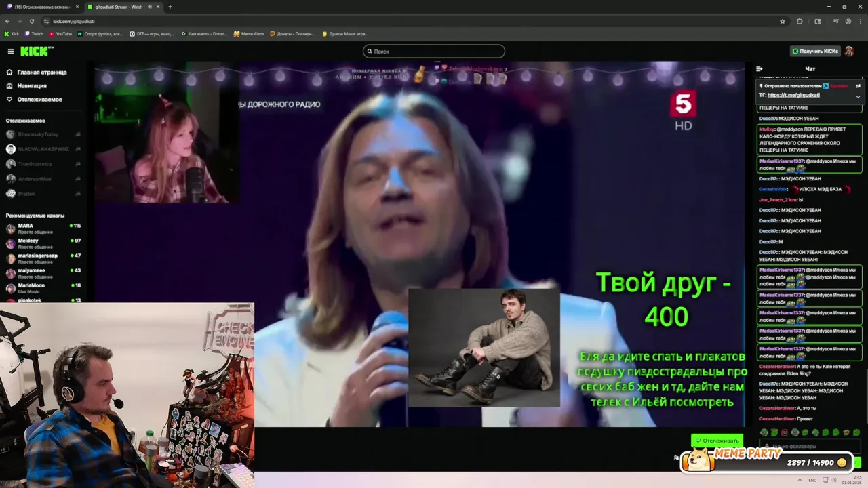
Task: Reload the page with the refresh icon
Action: (x=31, y=21)
